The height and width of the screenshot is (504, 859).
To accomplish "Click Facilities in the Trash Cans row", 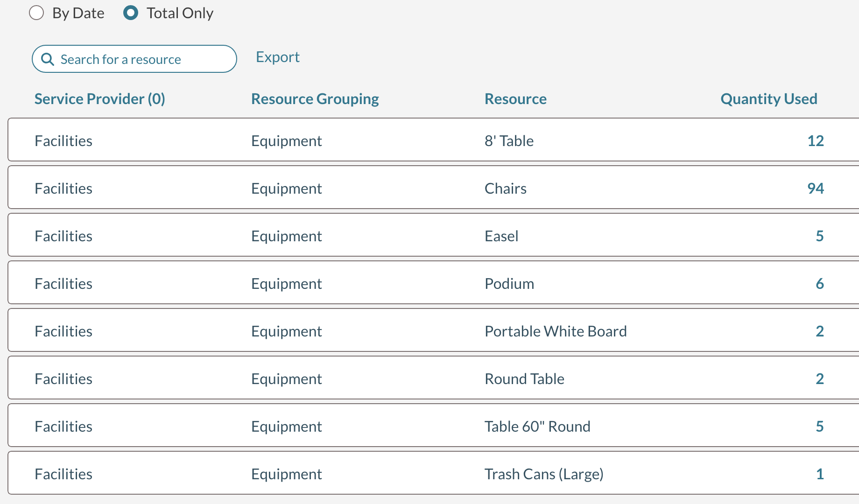I will pyautogui.click(x=63, y=474).
